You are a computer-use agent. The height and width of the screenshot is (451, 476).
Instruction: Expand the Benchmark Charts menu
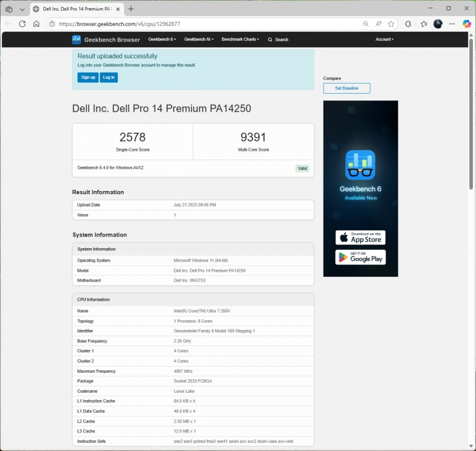[240, 40]
